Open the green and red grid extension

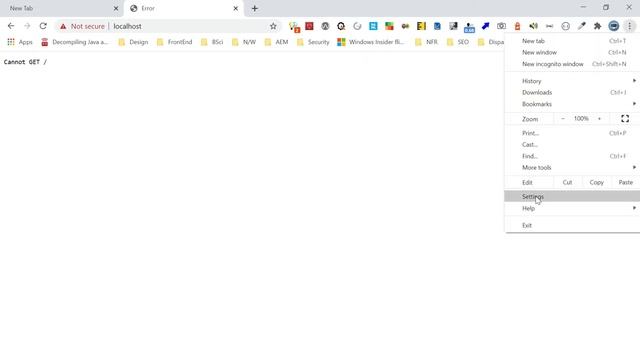389,26
